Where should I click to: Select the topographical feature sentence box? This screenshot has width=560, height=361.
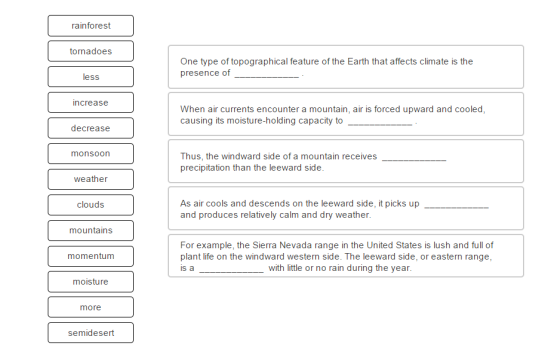click(346, 67)
